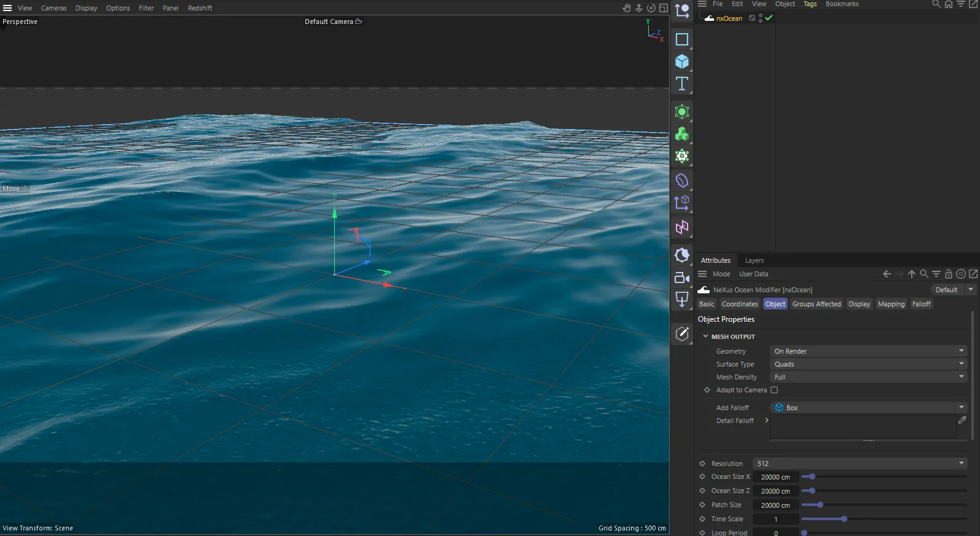
Task: Expand the Detail Falloff arrow
Action: (x=766, y=421)
